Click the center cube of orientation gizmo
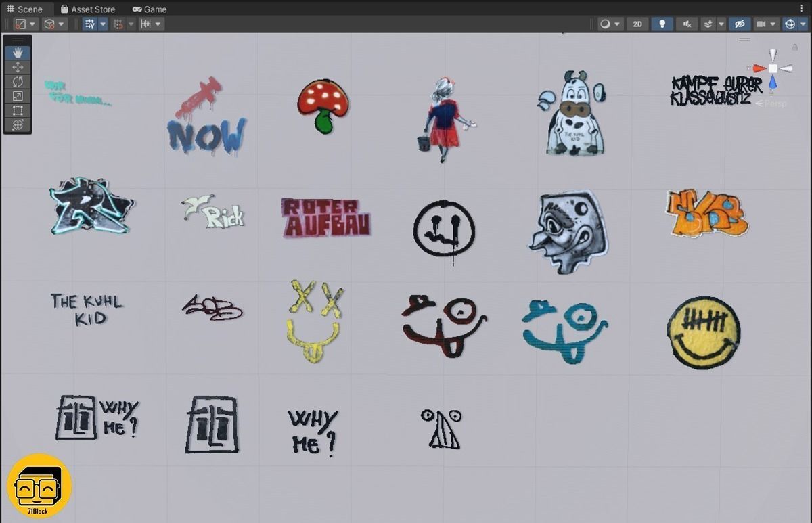The height and width of the screenshot is (523, 812). coord(773,68)
